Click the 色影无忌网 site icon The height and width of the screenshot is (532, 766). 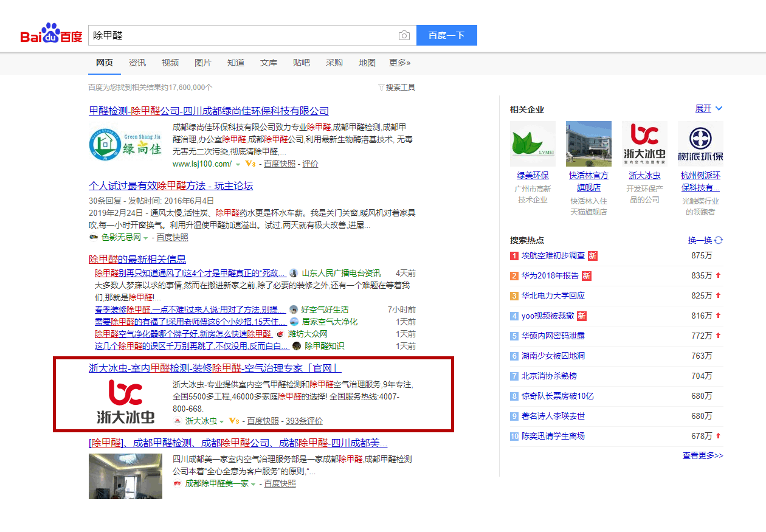(94, 237)
